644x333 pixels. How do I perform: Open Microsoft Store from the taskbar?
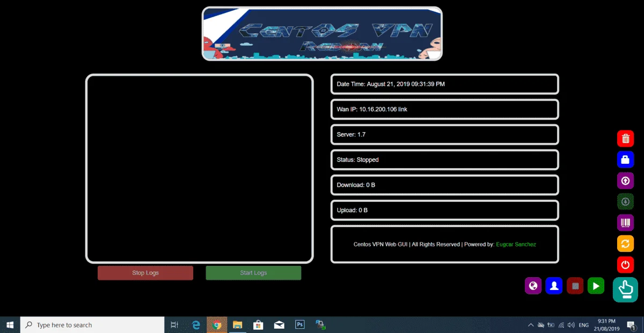tap(258, 325)
